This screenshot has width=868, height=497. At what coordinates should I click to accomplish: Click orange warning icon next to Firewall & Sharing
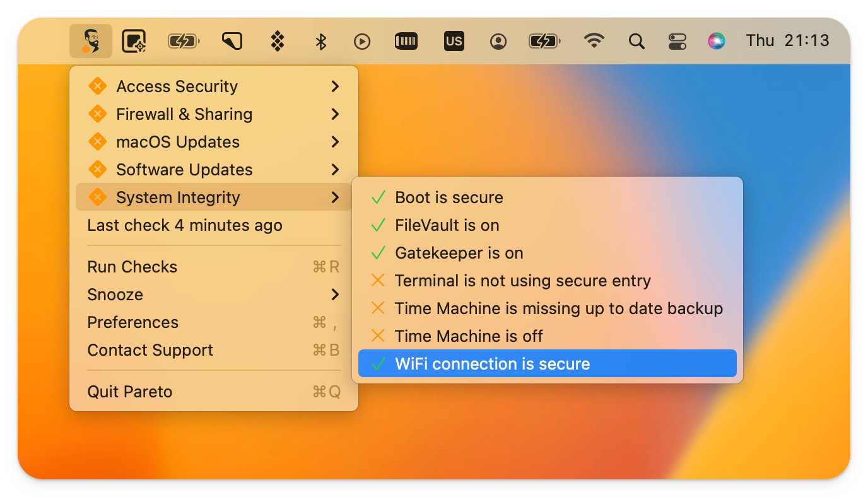point(97,114)
